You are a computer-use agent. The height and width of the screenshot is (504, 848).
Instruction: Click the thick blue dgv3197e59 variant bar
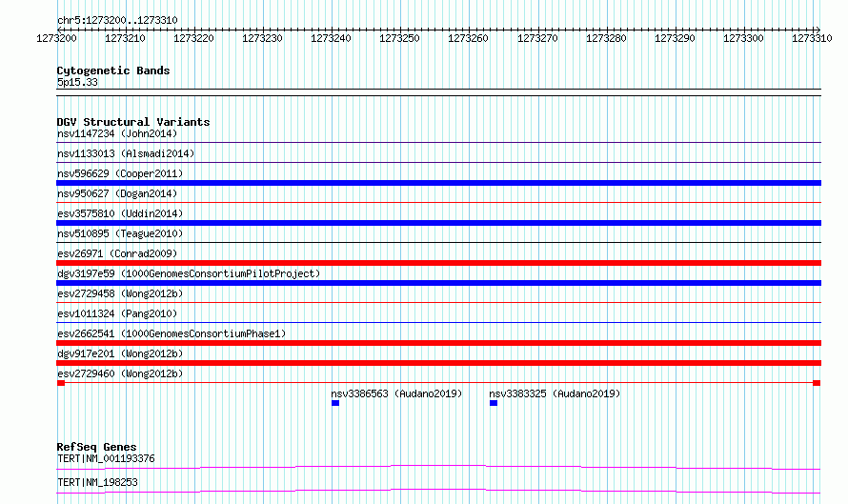(x=438, y=283)
